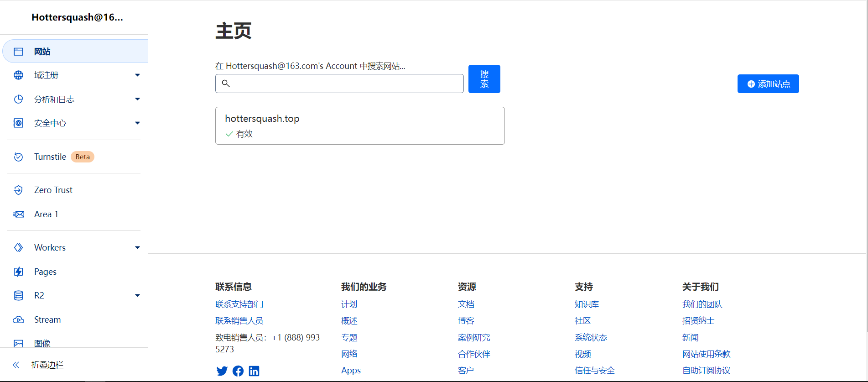This screenshot has width=868, height=382.
Task: Click the 图像 picture icon
Action: pyautogui.click(x=18, y=344)
